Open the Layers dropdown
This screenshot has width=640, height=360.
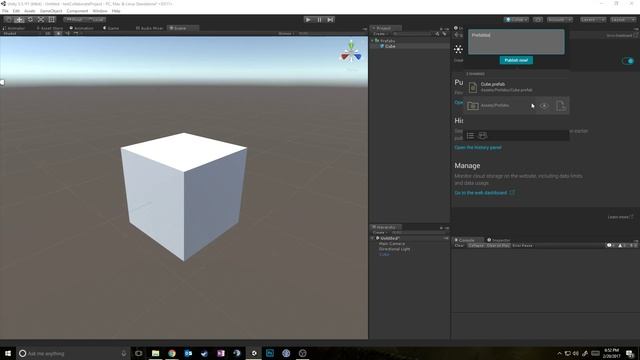593,20
